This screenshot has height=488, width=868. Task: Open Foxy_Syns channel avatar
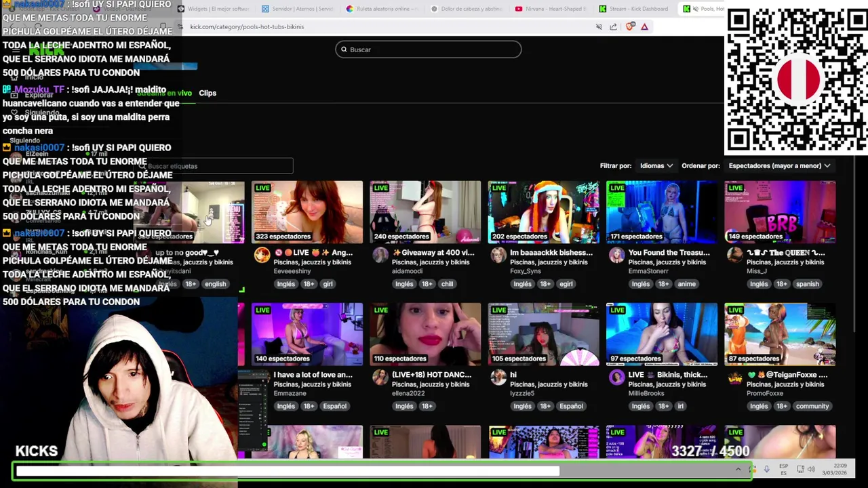498,255
